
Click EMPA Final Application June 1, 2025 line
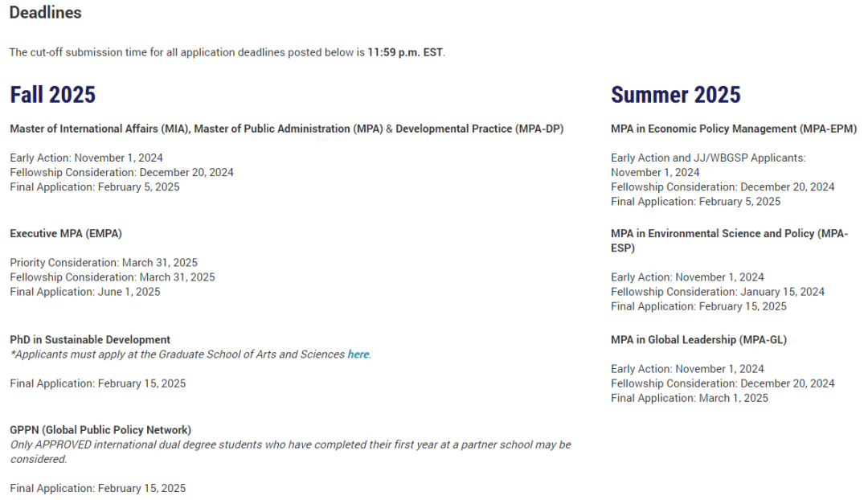coord(85,292)
